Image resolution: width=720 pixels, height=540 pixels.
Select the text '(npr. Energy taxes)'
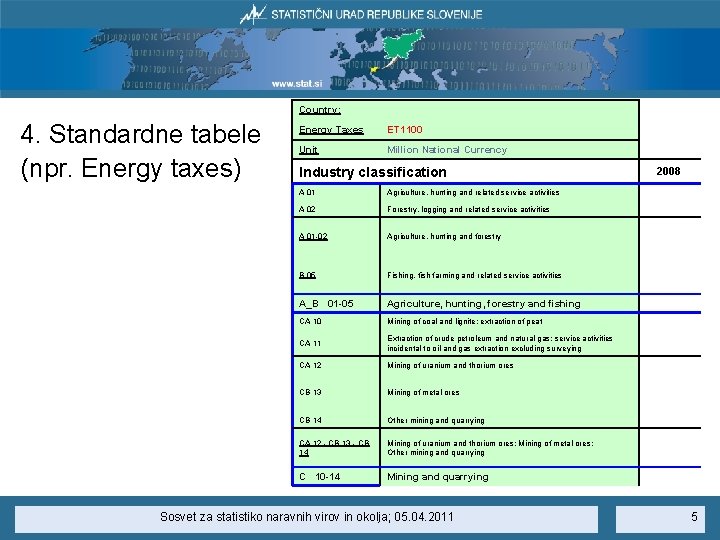tap(131, 168)
